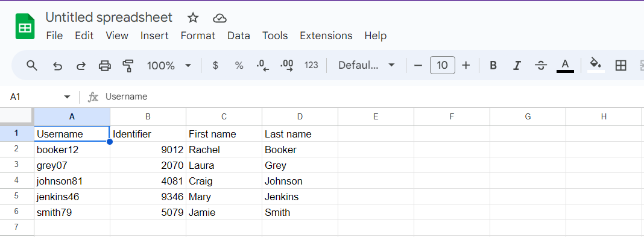The image size is (644, 237).
Task: Expand the name box dropdown arrow
Action: [67, 97]
